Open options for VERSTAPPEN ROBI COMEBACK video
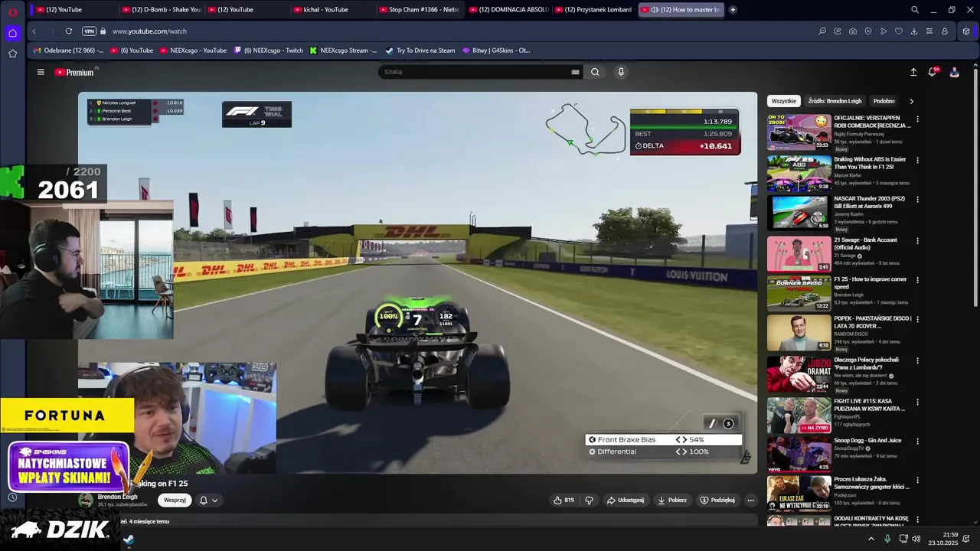 click(x=917, y=119)
